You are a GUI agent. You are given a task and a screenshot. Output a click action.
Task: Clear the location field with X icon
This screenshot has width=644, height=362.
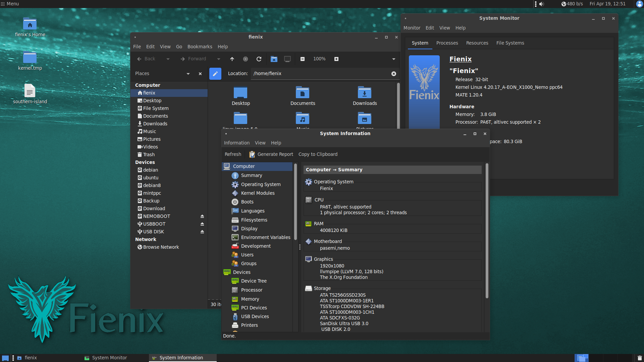tap(393, 74)
